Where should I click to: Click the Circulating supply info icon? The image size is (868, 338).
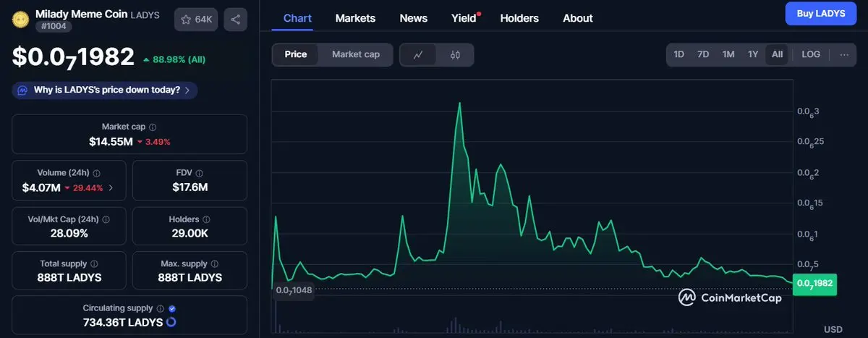pos(160,308)
